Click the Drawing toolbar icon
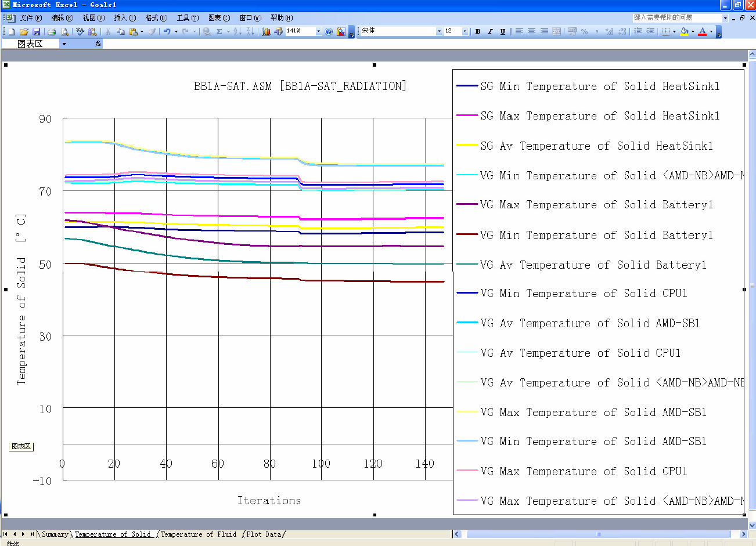 [x=278, y=31]
